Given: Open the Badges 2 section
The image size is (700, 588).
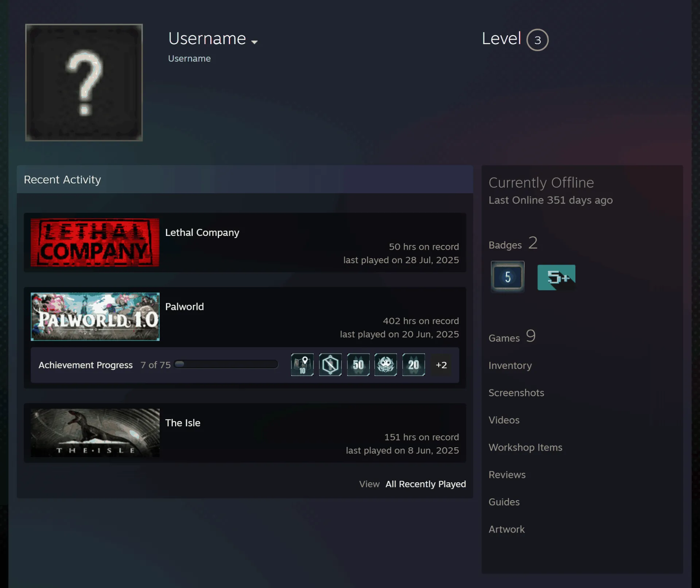Looking at the screenshot, I should 513,244.
